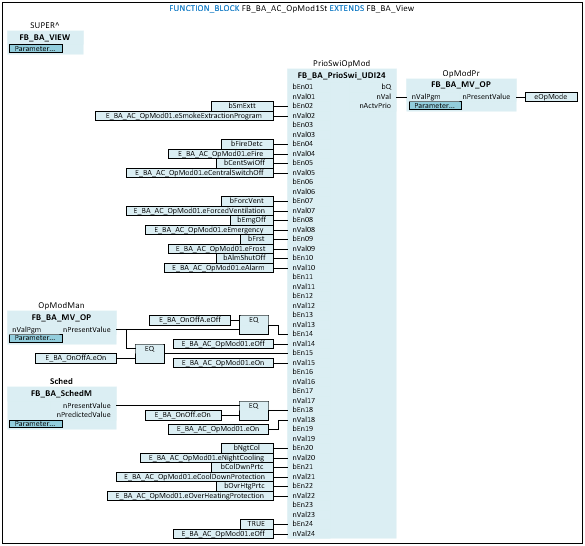
Task: Select EQ block comparing E_BA_OnOffA.eOn
Action: [x=150, y=353]
